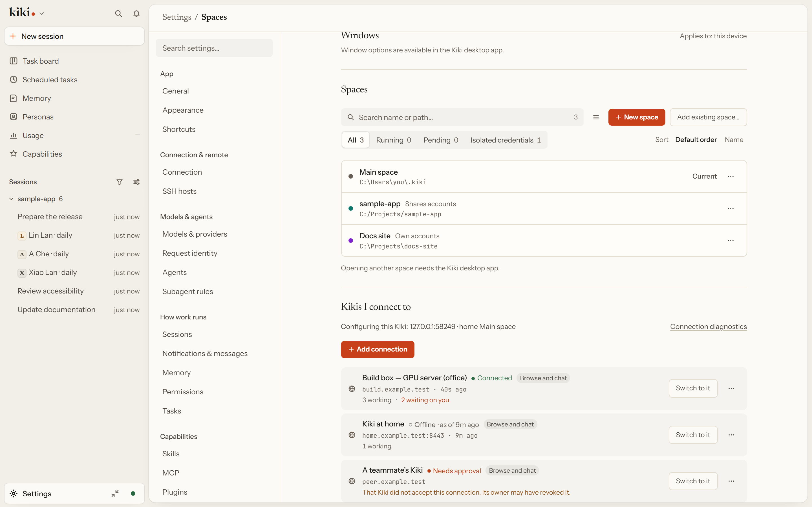This screenshot has height=507, width=812.
Task: Click the sessions filter funnel icon
Action: [120, 182]
